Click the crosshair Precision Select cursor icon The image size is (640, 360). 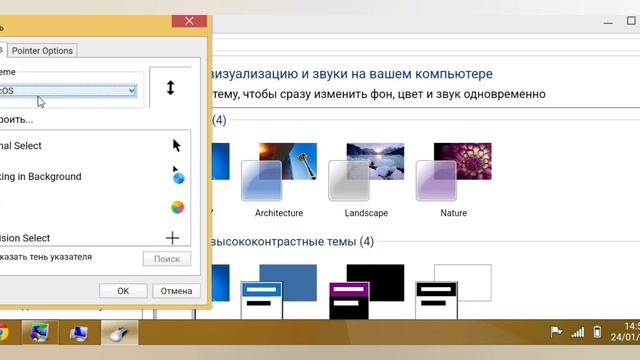(173, 238)
